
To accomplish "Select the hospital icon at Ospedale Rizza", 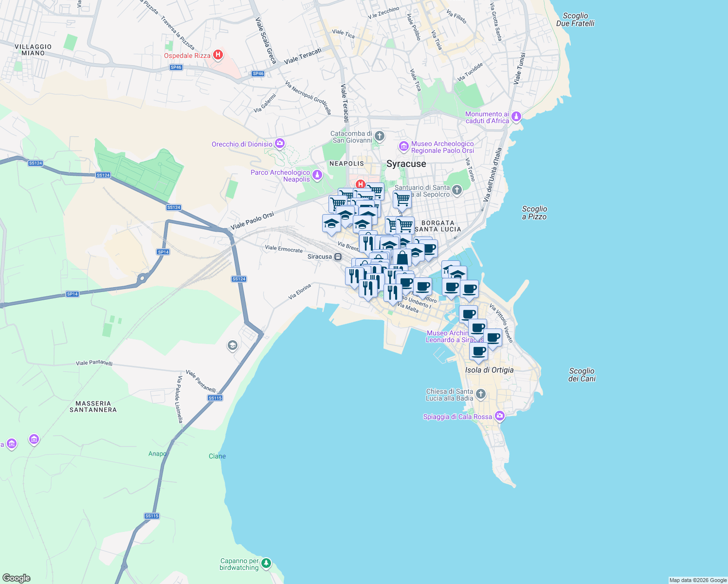I will click(x=218, y=55).
